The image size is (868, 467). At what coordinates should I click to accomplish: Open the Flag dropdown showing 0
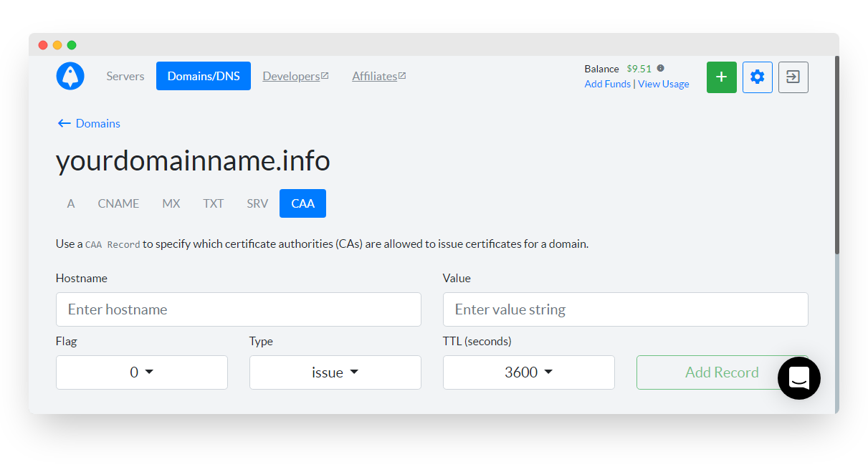142,372
